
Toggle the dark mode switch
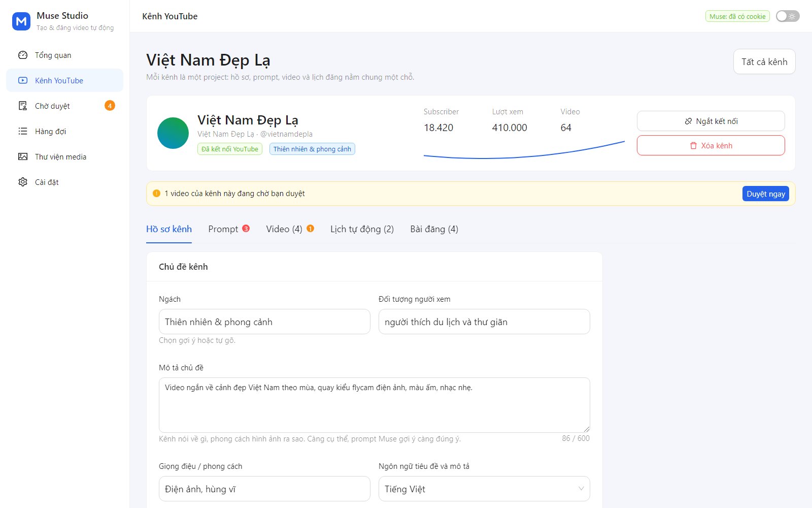788,16
